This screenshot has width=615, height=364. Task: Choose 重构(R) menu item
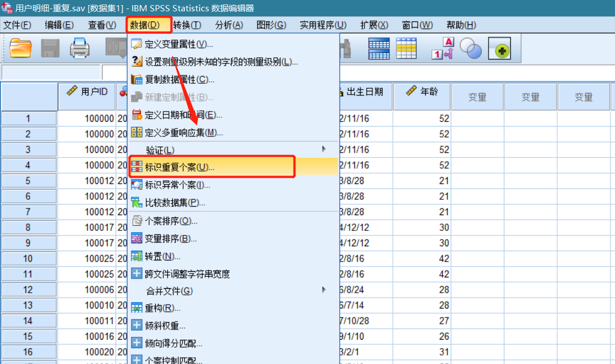[x=234, y=309]
